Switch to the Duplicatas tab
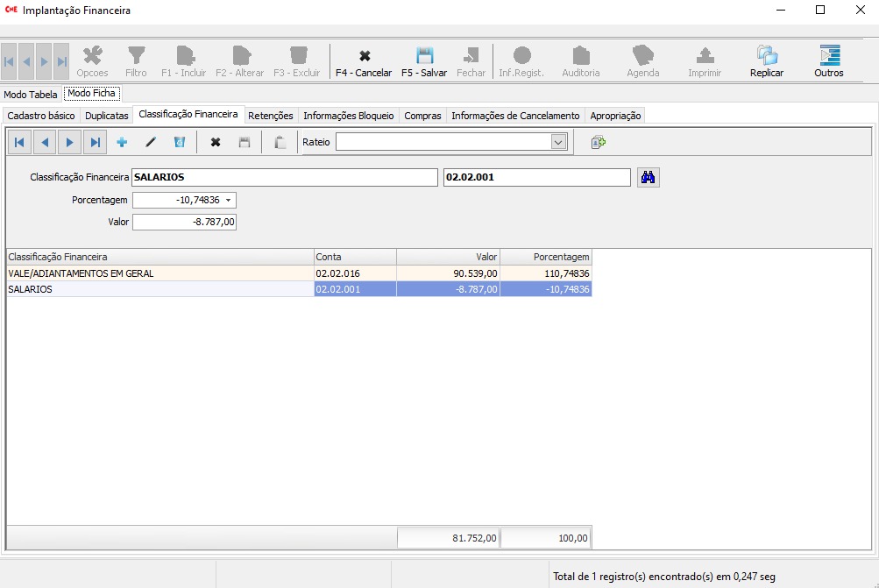 point(107,116)
